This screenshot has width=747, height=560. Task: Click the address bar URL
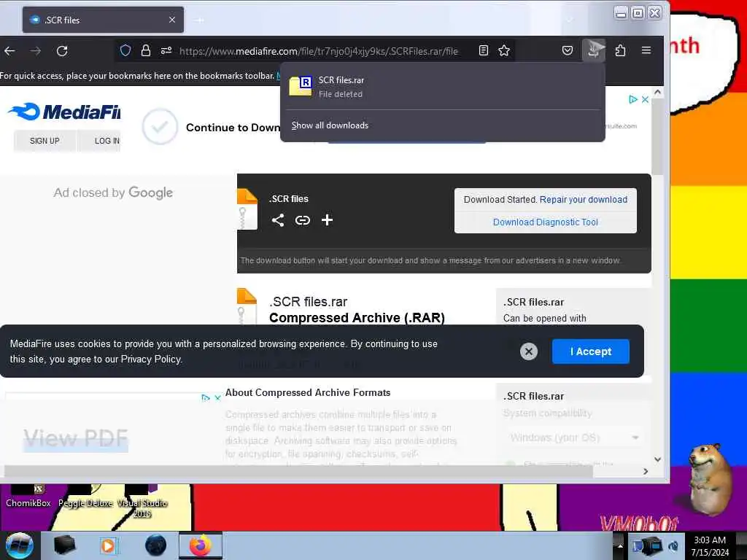click(x=319, y=51)
